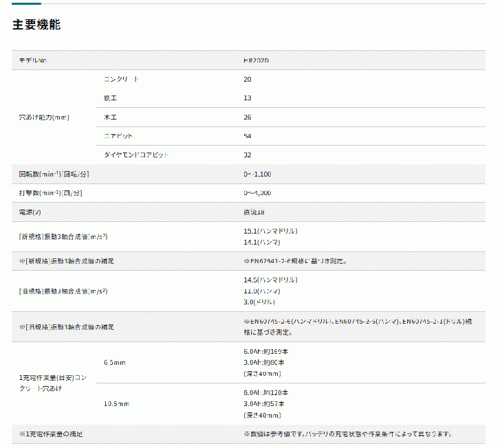This screenshot has width=502, height=448.
Task: Select the 穴あけ能力(mm) row header
Action: (44, 117)
